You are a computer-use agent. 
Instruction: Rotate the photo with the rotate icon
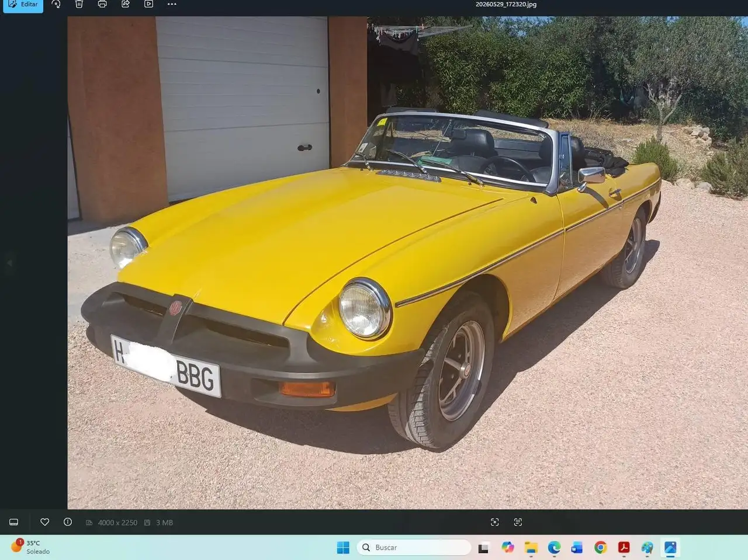coord(56,4)
